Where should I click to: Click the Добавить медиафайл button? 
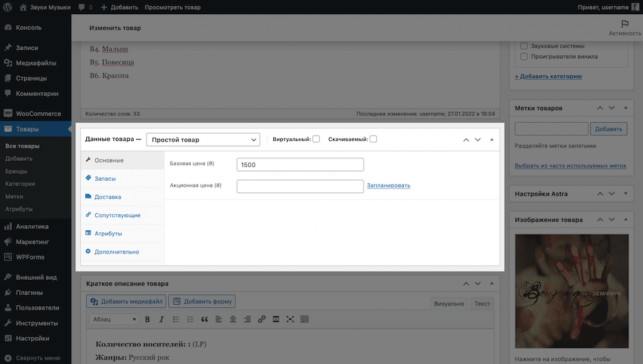coord(126,301)
